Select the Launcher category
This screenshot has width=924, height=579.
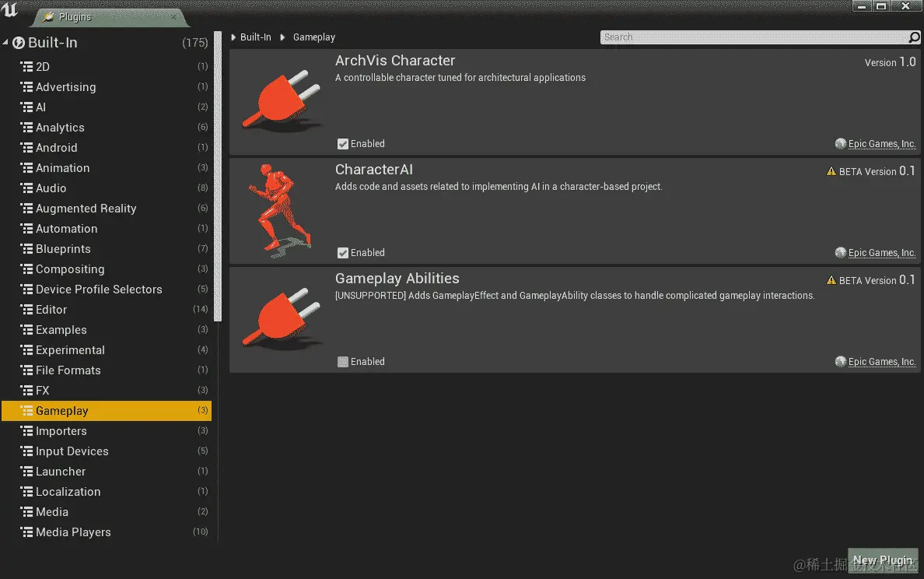(x=106, y=472)
